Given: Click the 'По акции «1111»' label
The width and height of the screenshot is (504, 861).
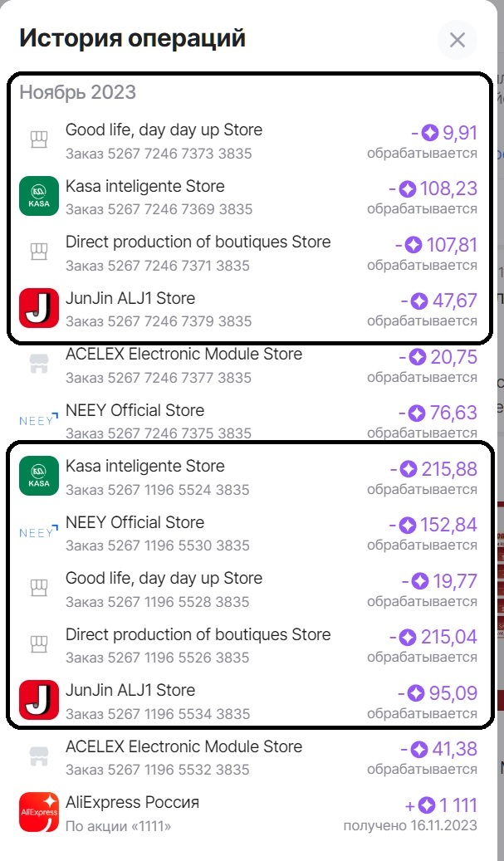Looking at the screenshot, I should [x=118, y=826].
